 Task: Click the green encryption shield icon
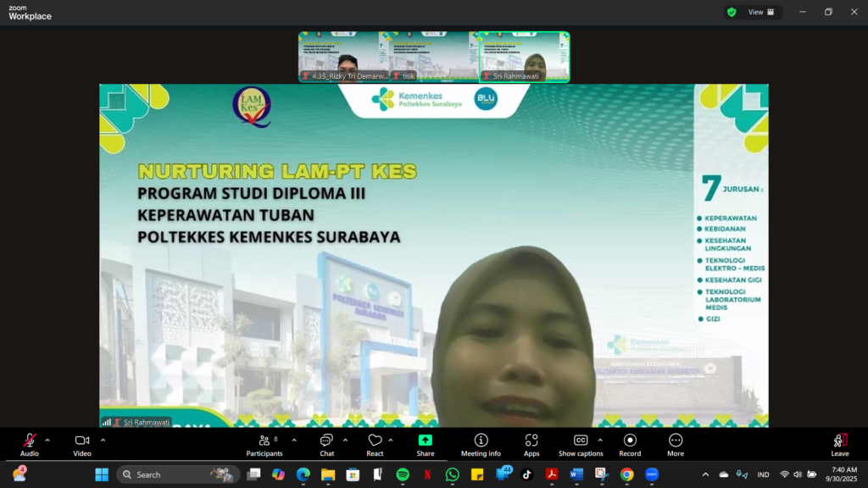point(732,12)
